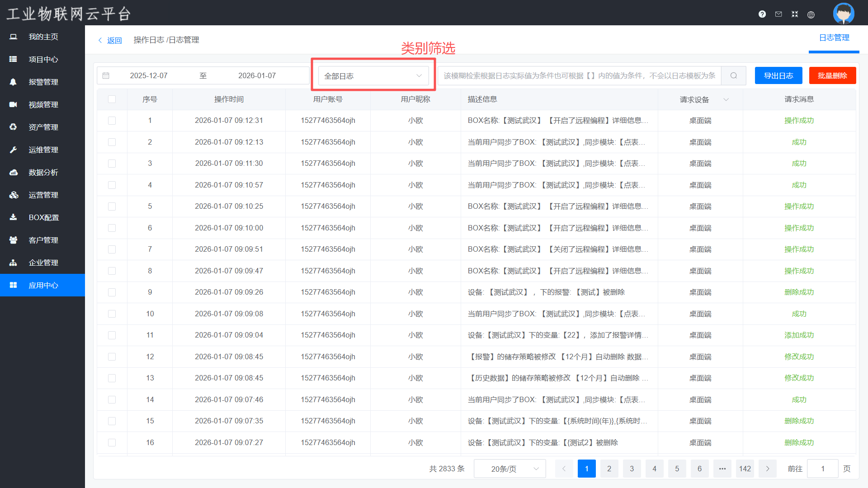Expand the 请求设备 column filter arrow
868x488 pixels.
(x=726, y=99)
